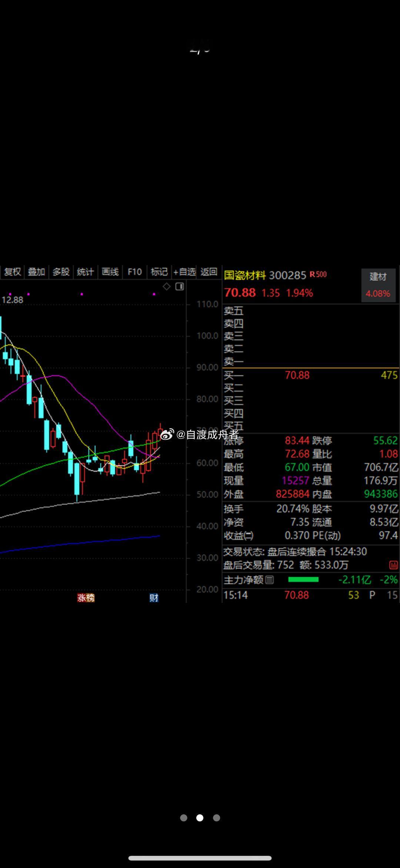Click 量比 value 1.08

point(389,454)
